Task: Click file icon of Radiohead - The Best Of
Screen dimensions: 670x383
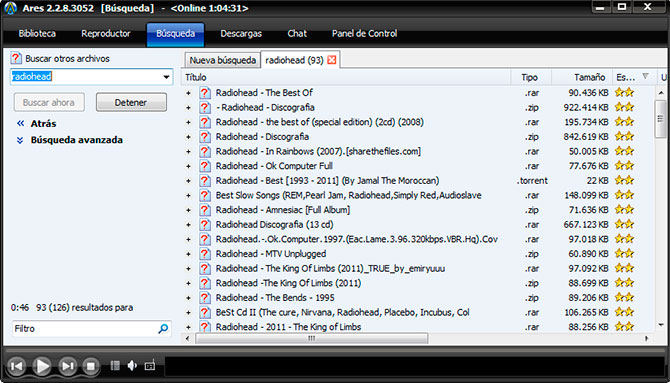Action: pos(205,93)
